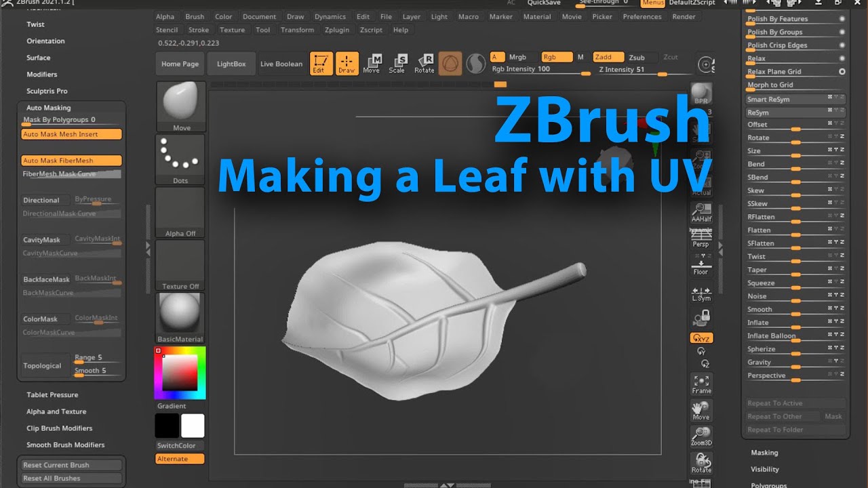Toggle Topological auto masking
This screenshot has height=488, width=868.
click(x=45, y=365)
